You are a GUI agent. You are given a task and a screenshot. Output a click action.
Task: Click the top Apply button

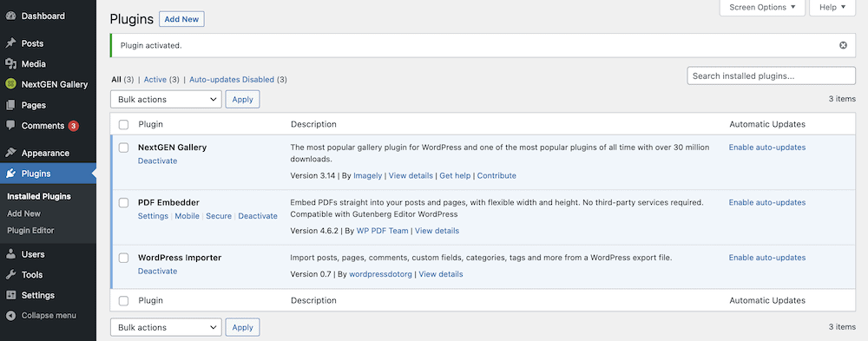pos(242,99)
